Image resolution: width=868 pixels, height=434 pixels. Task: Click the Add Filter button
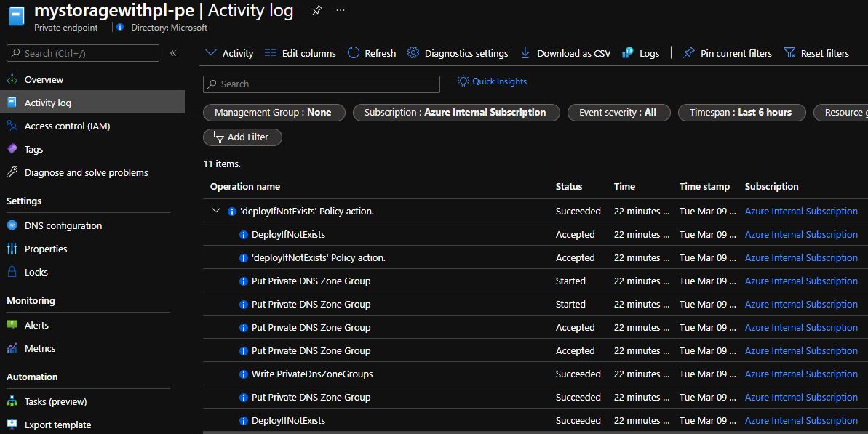[242, 137]
